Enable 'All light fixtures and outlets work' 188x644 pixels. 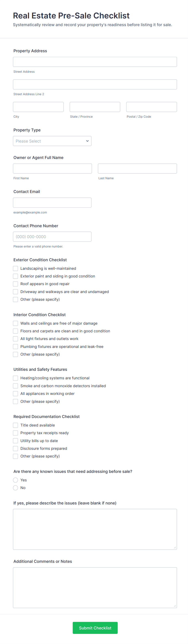pyautogui.click(x=16, y=339)
